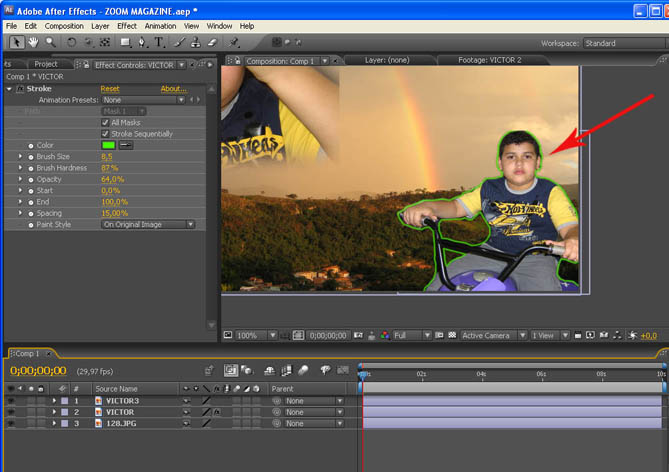Select the Hand tool
669x472 pixels.
(34, 43)
